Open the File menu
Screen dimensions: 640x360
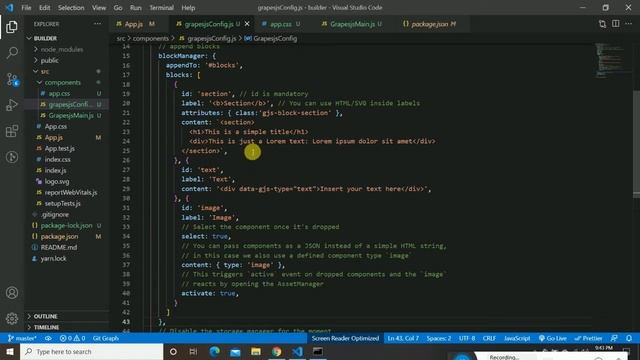[26, 8]
